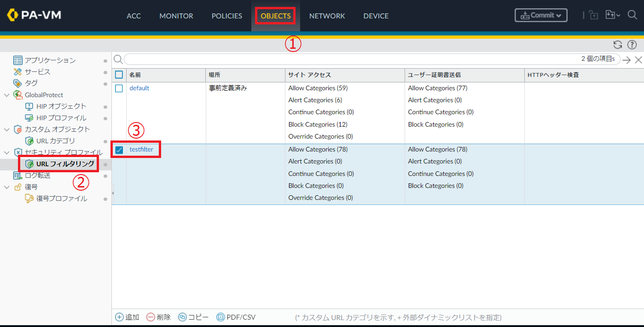Click the 追加 (Add) button
This screenshot has height=327, width=644.
[127, 317]
